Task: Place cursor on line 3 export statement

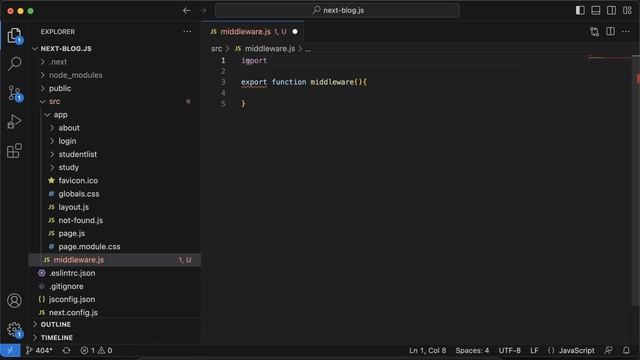Action: click(x=304, y=82)
